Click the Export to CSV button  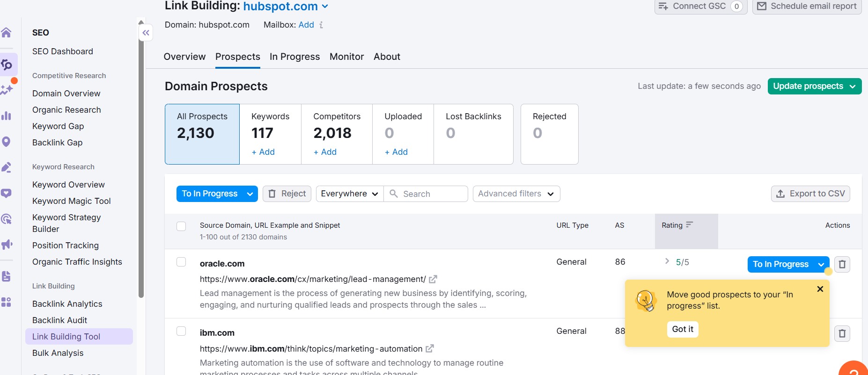(x=810, y=194)
